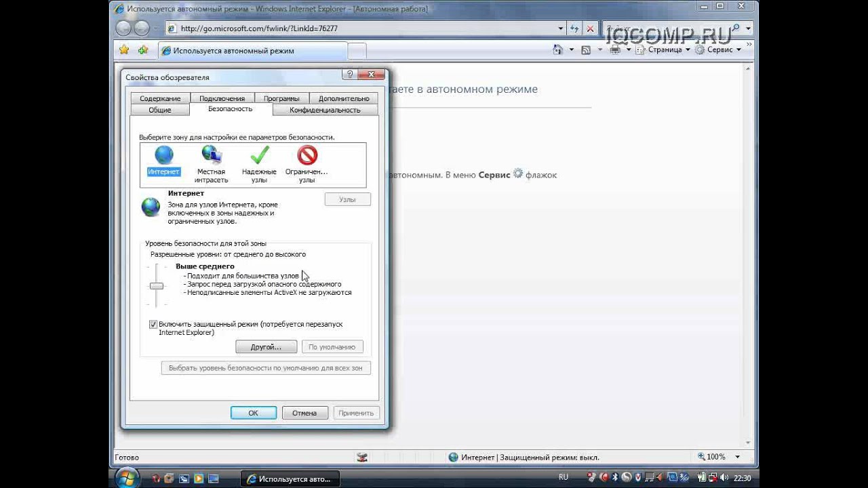Click the security level slider handle

157,286
